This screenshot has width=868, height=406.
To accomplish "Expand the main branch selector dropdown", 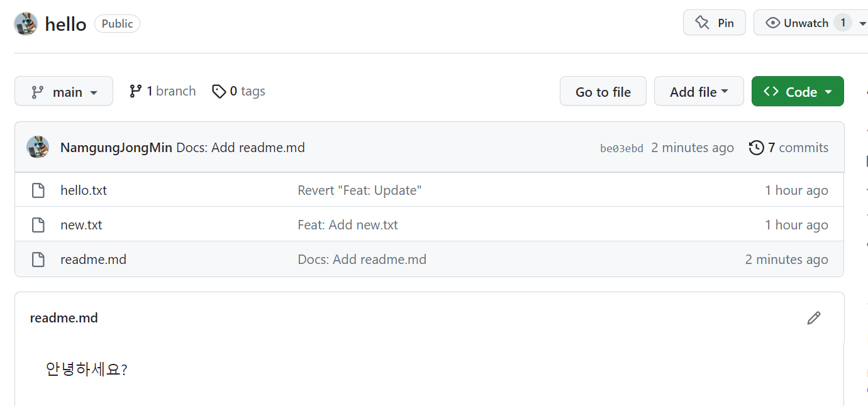I will click(64, 92).
